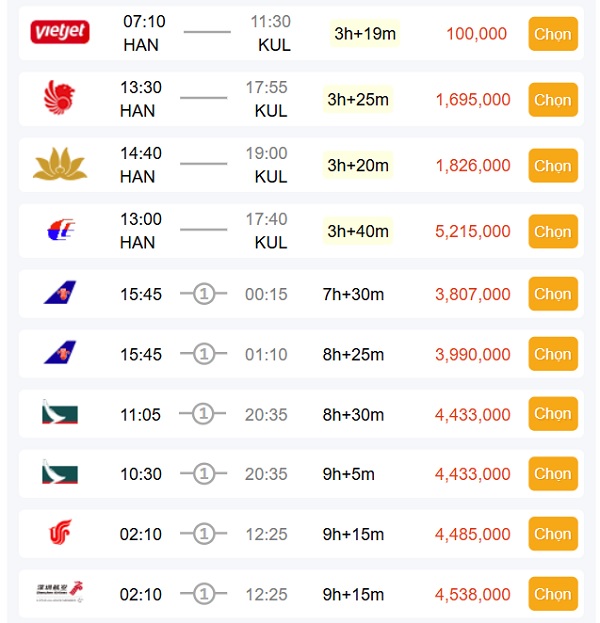This screenshot has width=600, height=623.
Task: Click the 07:10 HAN departure time
Action: tap(144, 22)
